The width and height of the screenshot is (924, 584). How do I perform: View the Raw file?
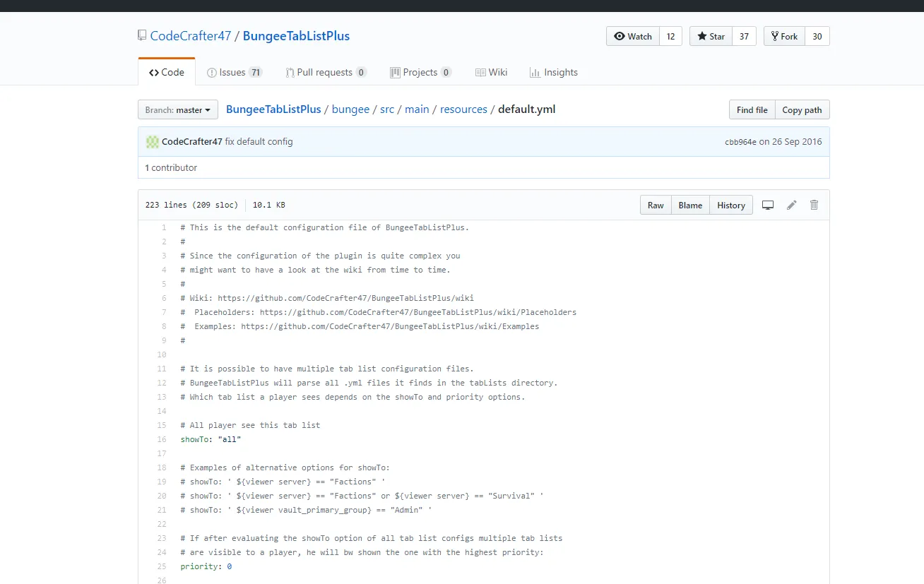[x=656, y=205]
